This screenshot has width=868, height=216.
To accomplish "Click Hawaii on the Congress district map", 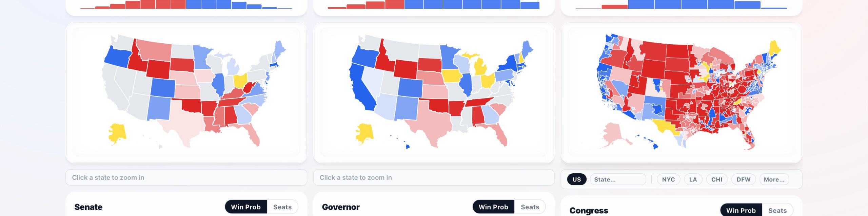I will click(x=655, y=146).
